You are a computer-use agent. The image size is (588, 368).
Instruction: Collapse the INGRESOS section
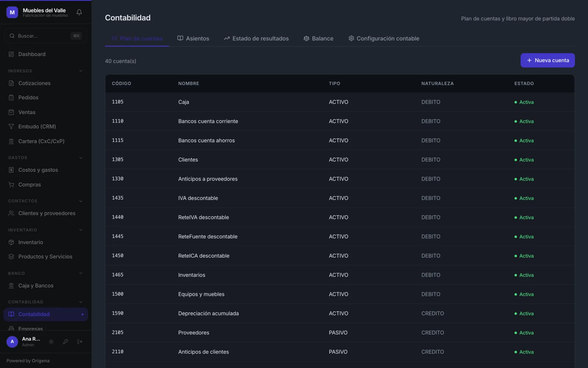coord(81,71)
